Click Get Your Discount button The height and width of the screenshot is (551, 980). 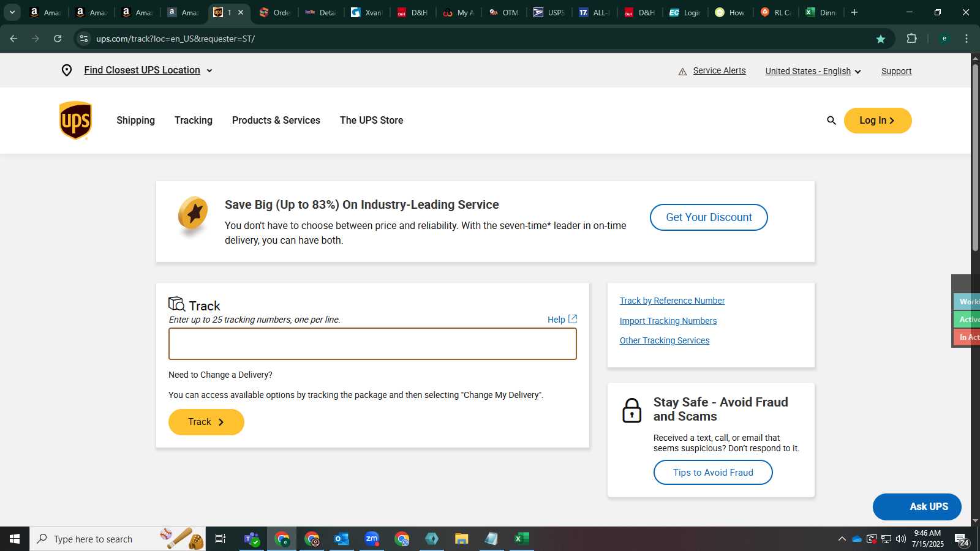tap(709, 217)
